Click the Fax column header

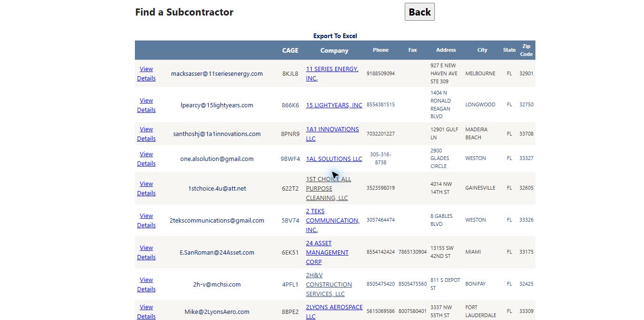pyautogui.click(x=413, y=50)
